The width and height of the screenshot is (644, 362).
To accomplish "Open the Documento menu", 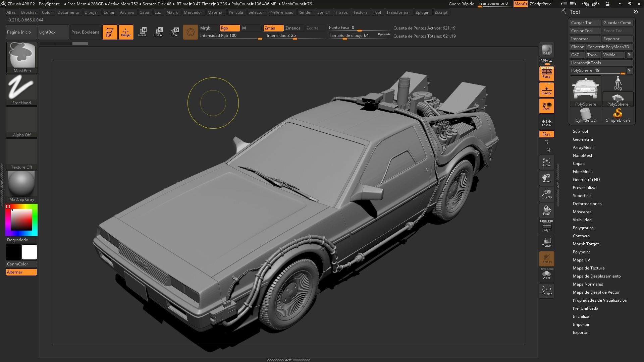I will tap(68, 12).
